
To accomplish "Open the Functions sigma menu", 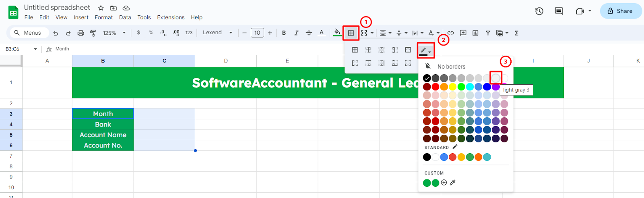I will (x=516, y=33).
